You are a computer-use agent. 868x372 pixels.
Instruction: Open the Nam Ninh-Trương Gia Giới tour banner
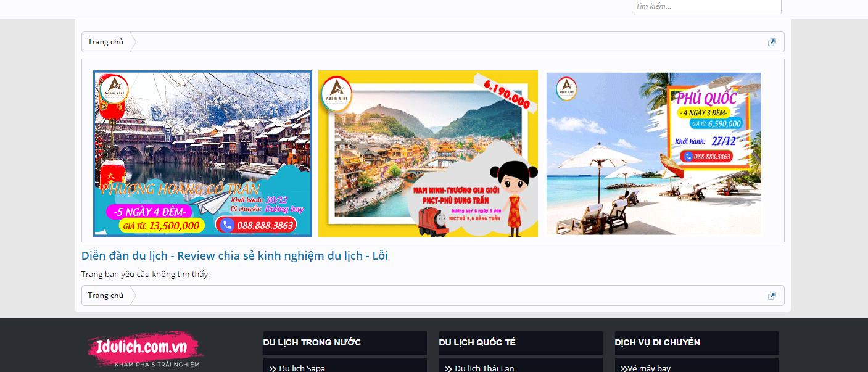[428, 153]
